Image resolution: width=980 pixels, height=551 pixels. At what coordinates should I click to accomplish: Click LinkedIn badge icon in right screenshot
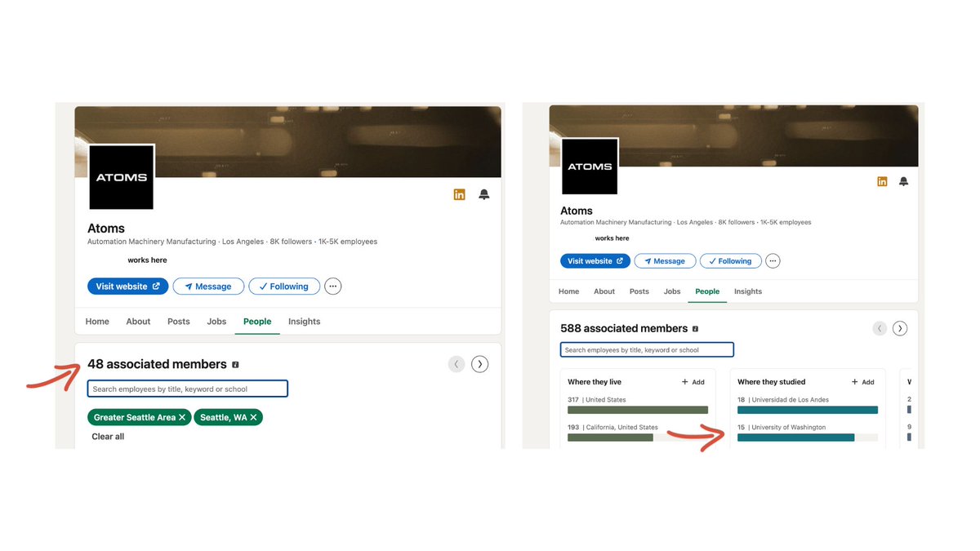pos(882,181)
